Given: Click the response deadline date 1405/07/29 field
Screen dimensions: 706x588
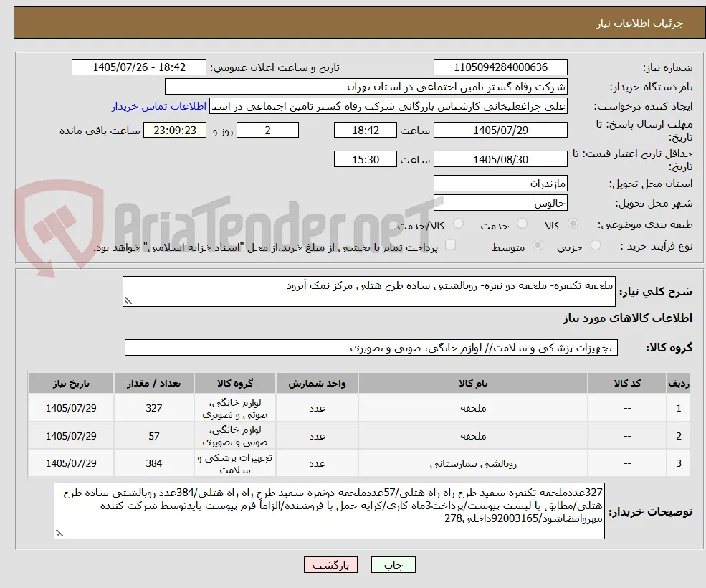Looking at the screenshot, I should tap(500, 131).
